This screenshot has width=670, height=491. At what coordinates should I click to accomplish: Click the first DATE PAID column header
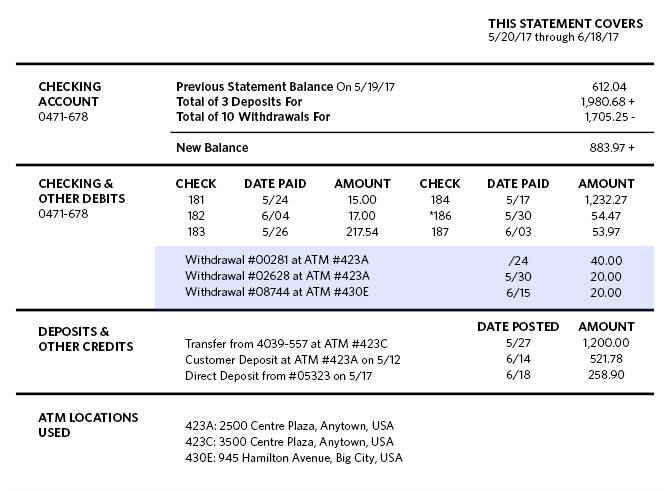[x=275, y=184]
